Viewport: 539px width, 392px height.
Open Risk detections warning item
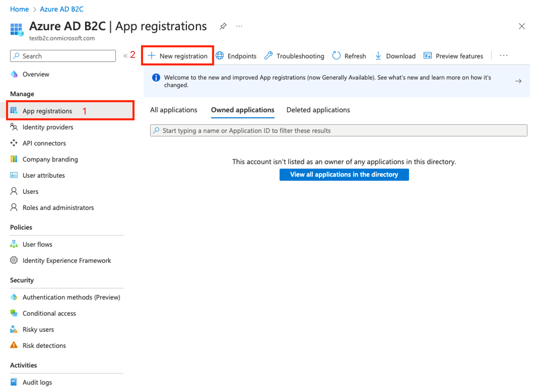coord(44,345)
